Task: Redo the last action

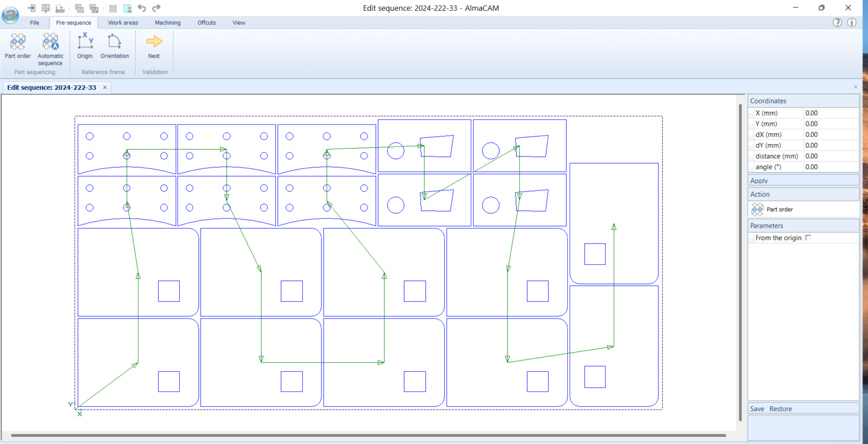Action: tap(156, 8)
